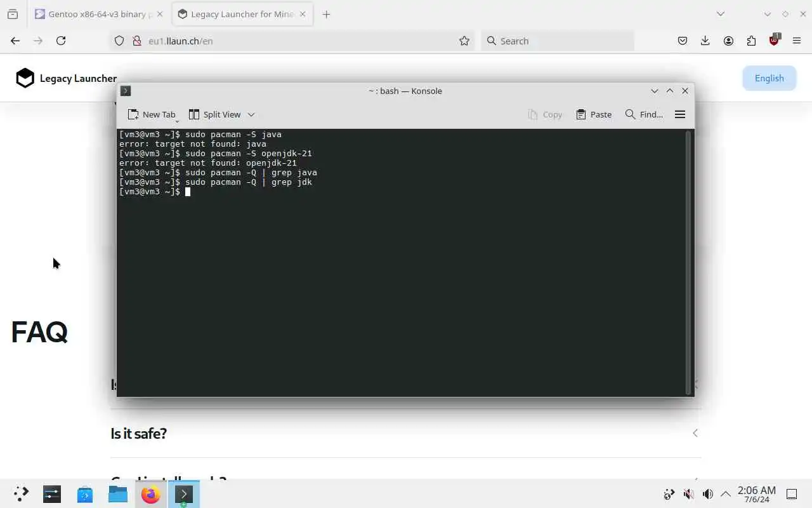Click the New Tab button in Konsole
The height and width of the screenshot is (508, 812).
click(152, 114)
